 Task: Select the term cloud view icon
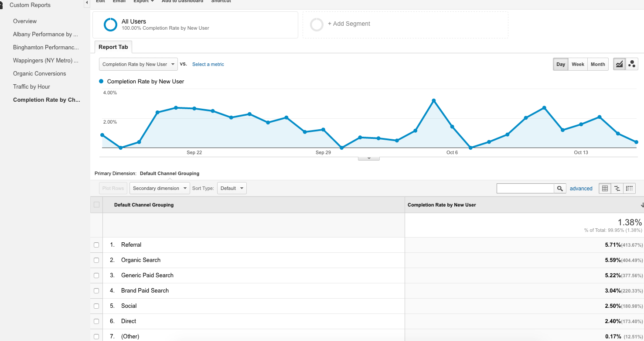click(x=629, y=189)
